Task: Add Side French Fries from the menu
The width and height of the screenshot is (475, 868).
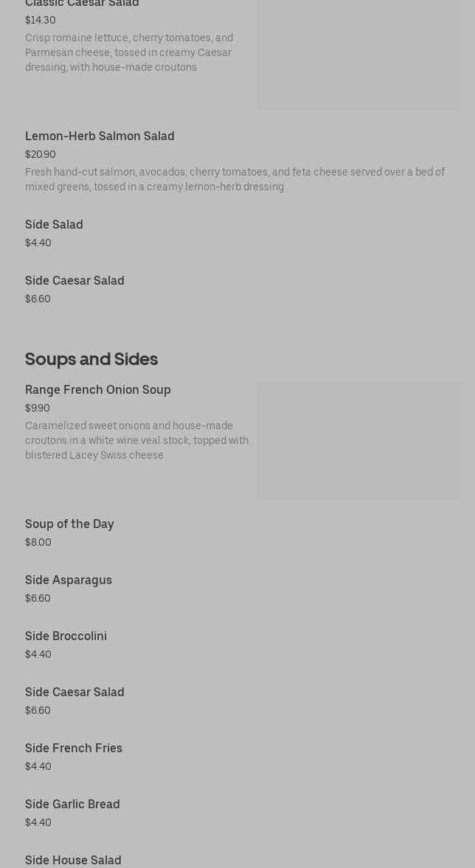Action: (x=74, y=749)
